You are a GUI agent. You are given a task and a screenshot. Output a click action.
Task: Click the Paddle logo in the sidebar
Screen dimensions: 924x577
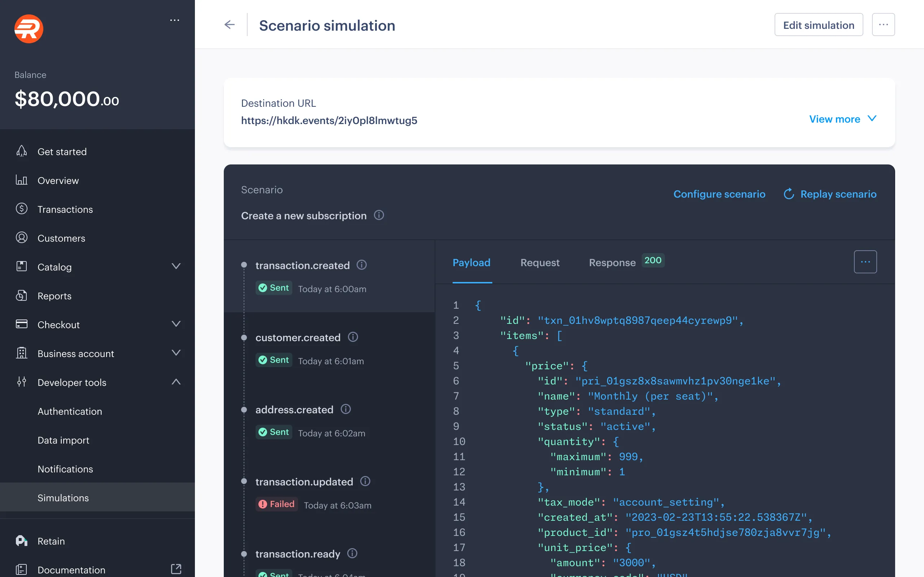[x=29, y=28]
